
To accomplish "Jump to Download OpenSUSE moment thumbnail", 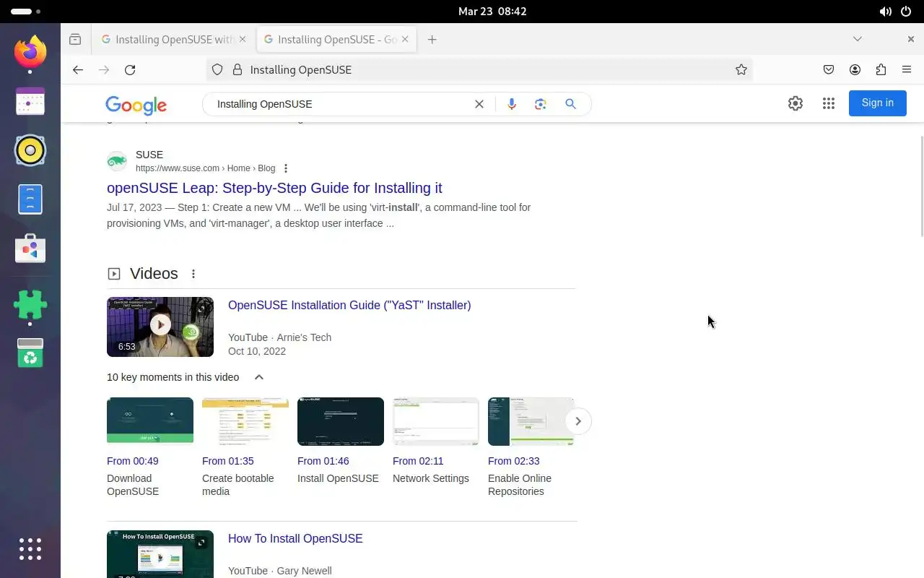I will [150, 421].
